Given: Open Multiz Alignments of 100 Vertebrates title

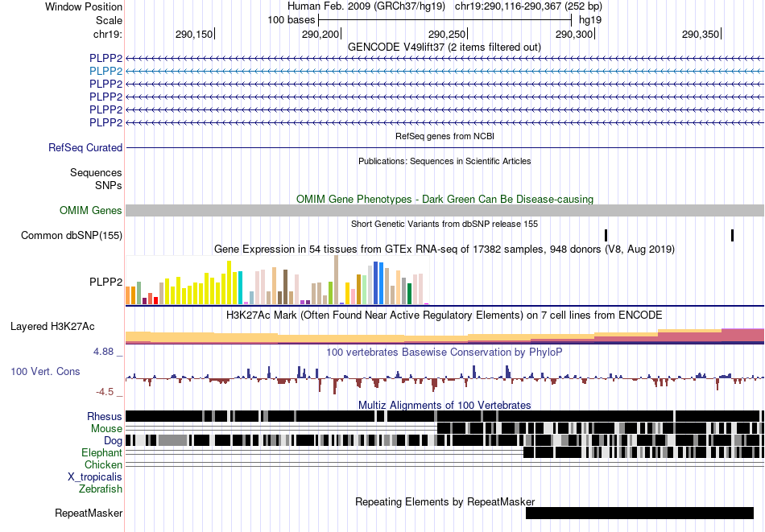Looking at the screenshot, I should [x=445, y=405].
